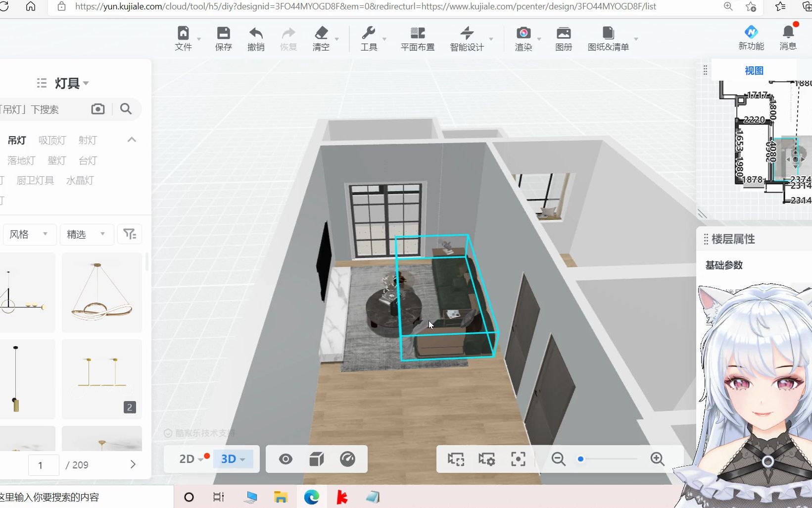
Task: Click the 楼层属性 panel header
Action: (733, 239)
